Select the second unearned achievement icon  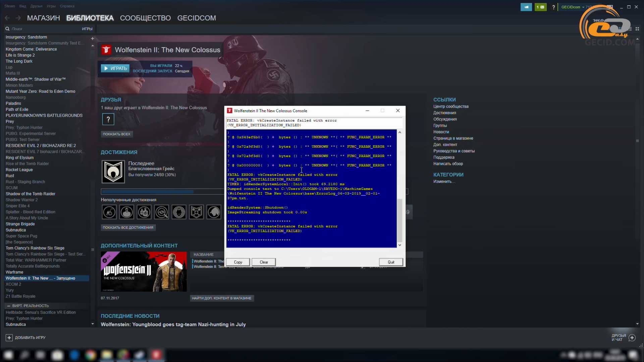point(127,212)
